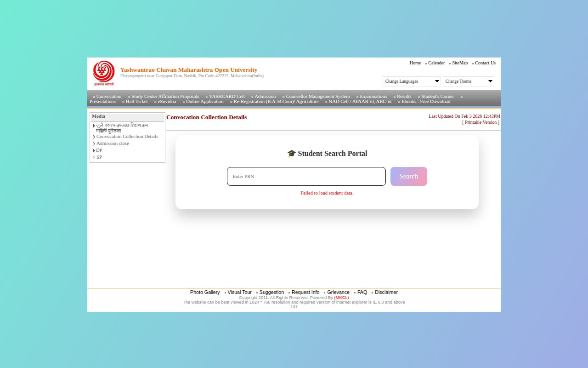Image resolution: width=588 pixels, height=368 pixels.
Task: Open the Online Application menu
Action: coord(205,102)
